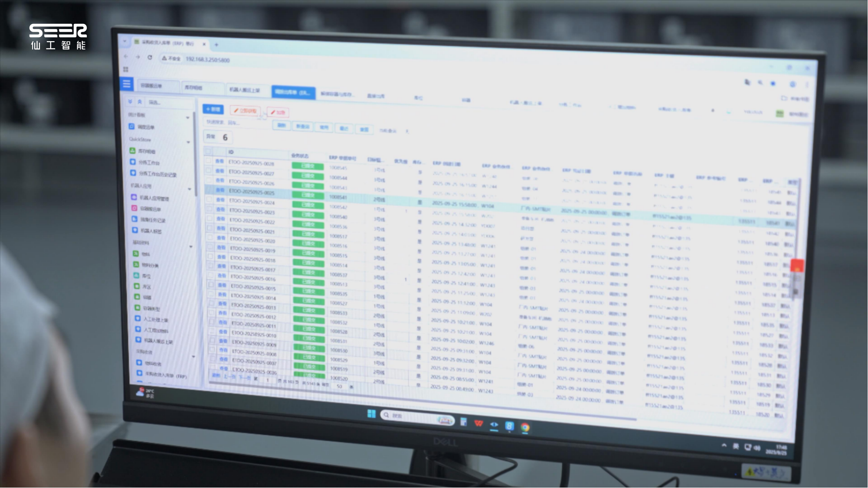Tick checkbox for row ETOO-20250925-0024
Viewport: 868px width, 488px height.
tap(210, 200)
